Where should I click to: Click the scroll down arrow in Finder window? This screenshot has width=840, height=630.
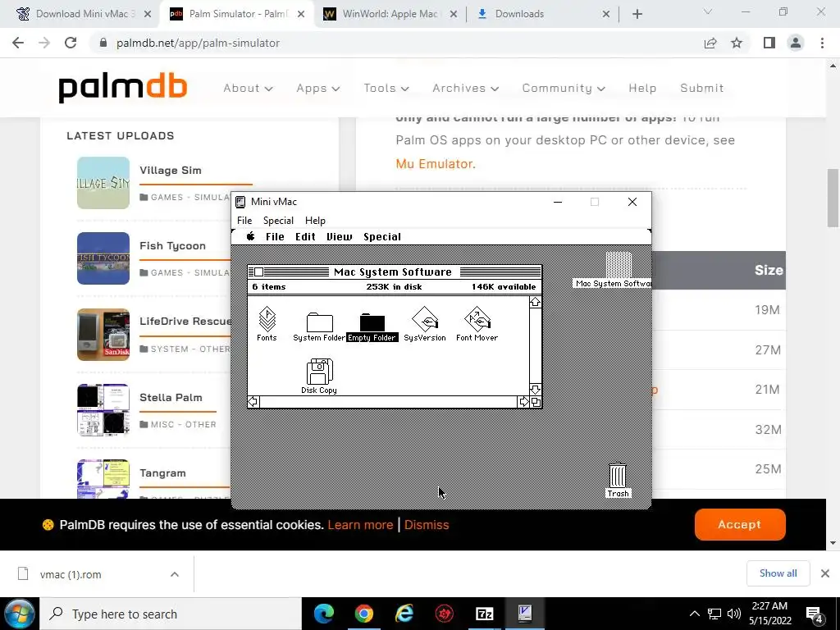coord(535,390)
